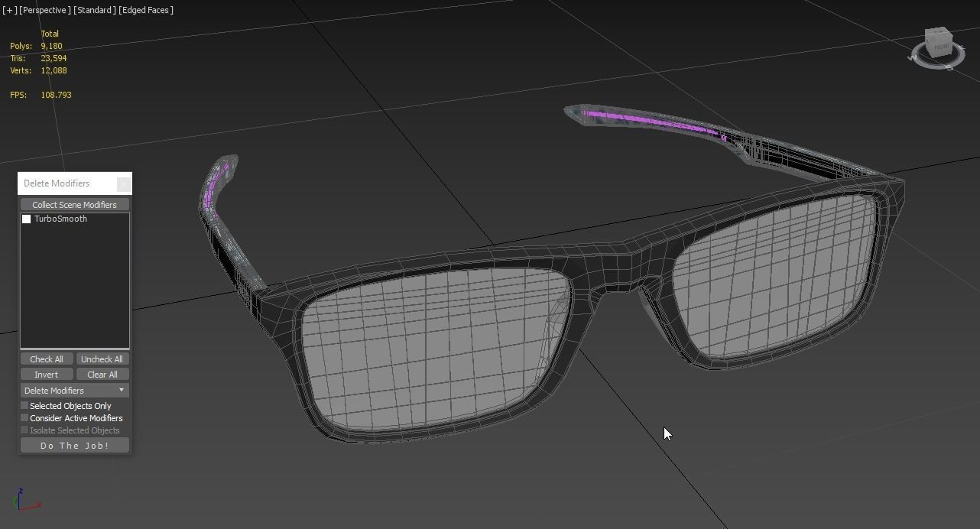980x529 pixels.
Task: Toggle Consider Active Modifiers checkbox
Action: tap(24, 418)
